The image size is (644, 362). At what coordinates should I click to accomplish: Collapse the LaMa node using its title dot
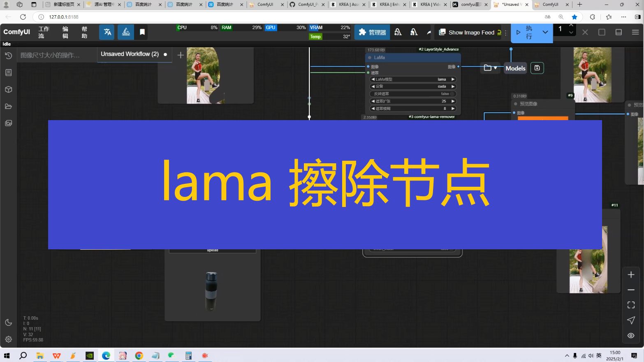[370, 58]
